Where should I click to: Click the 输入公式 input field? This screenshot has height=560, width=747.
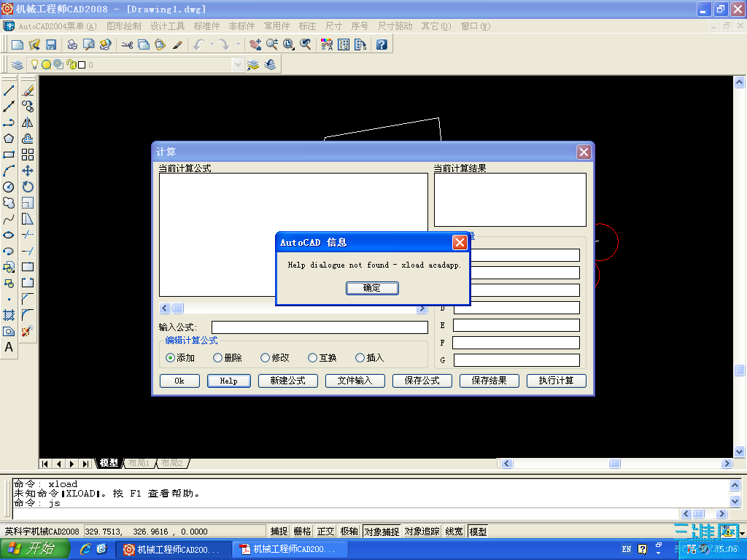tap(320, 327)
